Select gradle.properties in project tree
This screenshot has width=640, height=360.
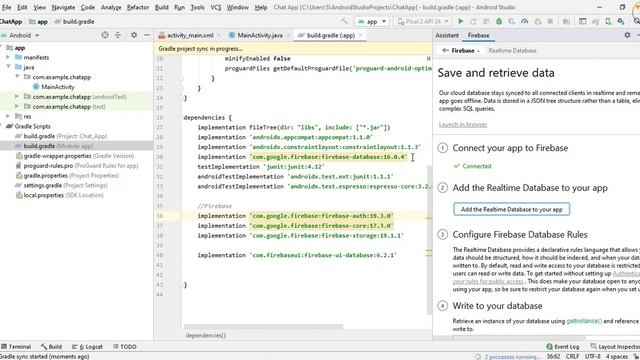click(x=67, y=176)
